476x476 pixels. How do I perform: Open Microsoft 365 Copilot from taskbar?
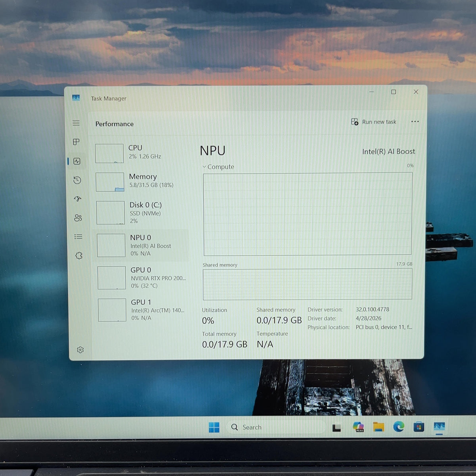pyautogui.click(x=358, y=427)
